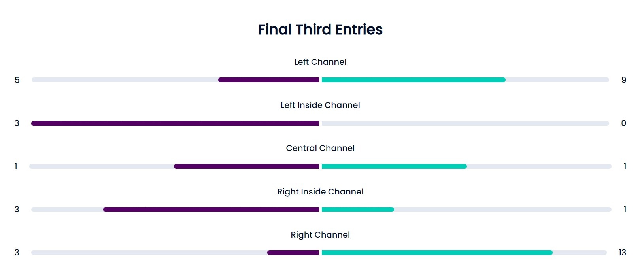This screenshot has width=644, height=270.
Task: Select the Left Channel label
Action: [x=320, y=62]
